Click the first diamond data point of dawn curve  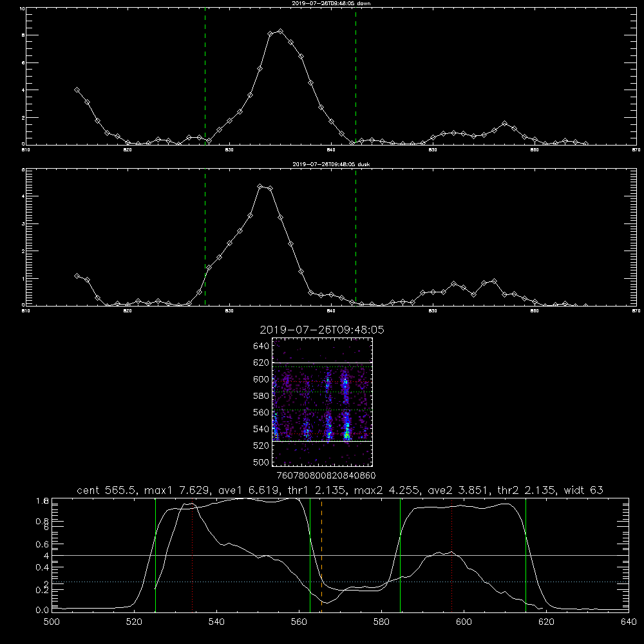coord(77,90)
